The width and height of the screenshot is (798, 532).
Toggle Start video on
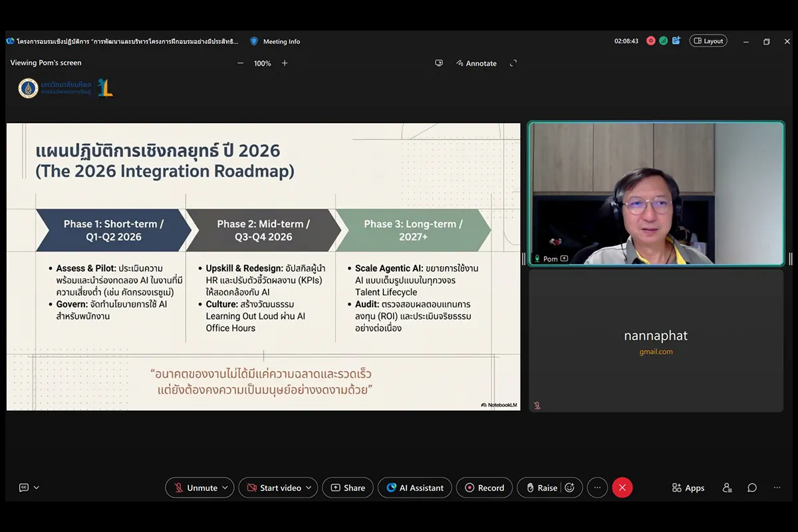click(x=273, y=487)
